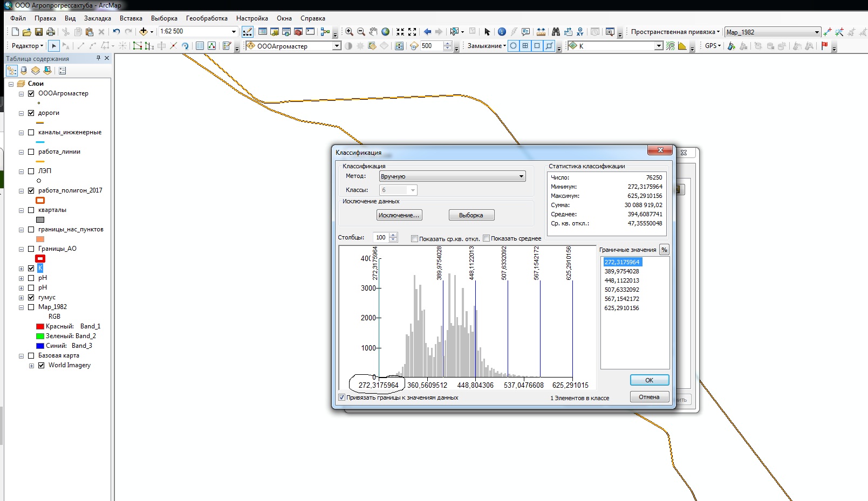Screen dimensions: 868x501
Task: Open the Геообработка menu
Action: [207, 18]
